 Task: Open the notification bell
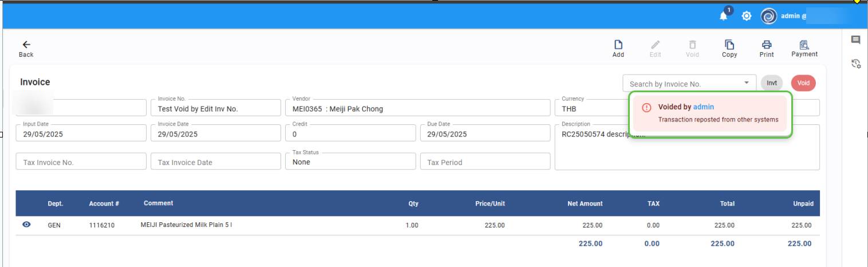click(724, 16)
